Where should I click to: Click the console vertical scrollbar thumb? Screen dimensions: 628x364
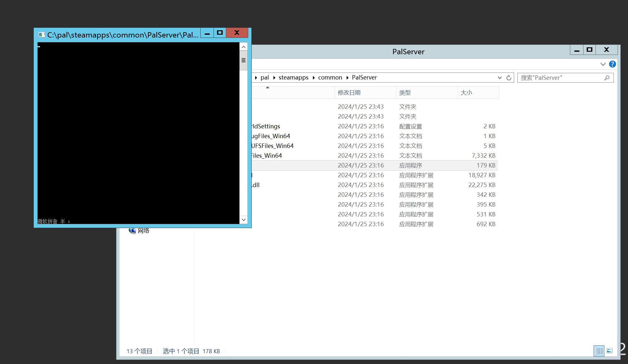coord(244,61)
